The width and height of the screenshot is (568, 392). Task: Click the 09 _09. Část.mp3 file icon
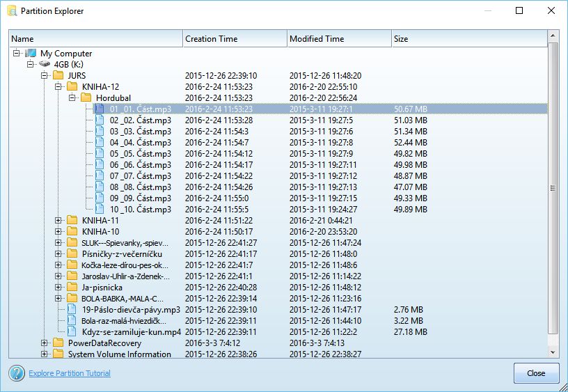tap(100, 198)
